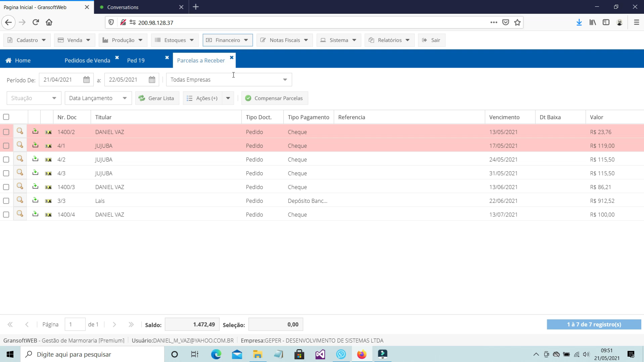Click the page number input field

coord(75,324)
